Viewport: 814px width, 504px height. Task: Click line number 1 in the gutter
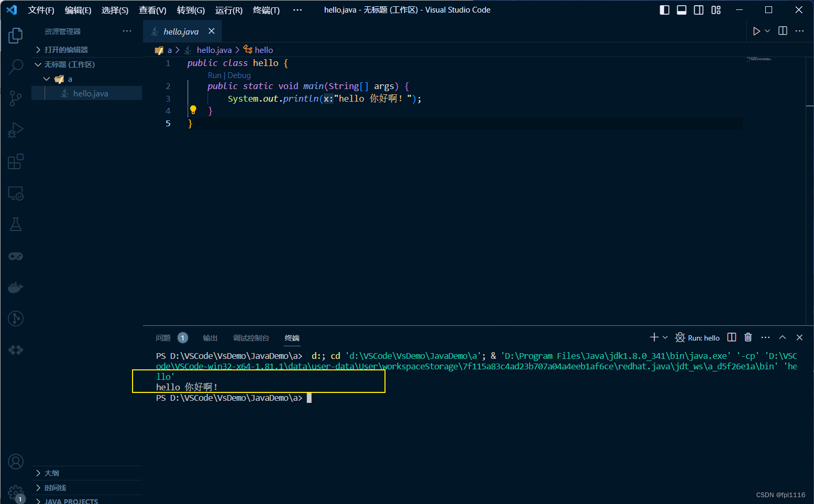pyautogui.click(x=168, y=63)
